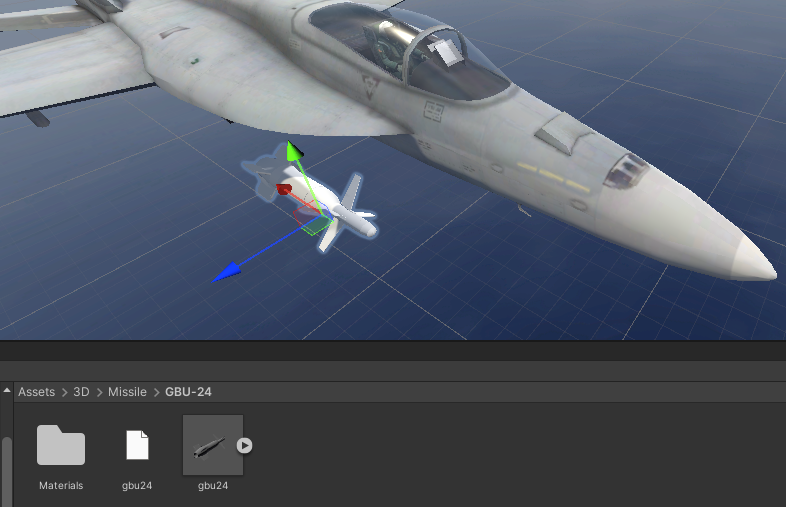Screen dimensions: 786x507
Task: Open the Materials folder
Action: coord(61,445)
